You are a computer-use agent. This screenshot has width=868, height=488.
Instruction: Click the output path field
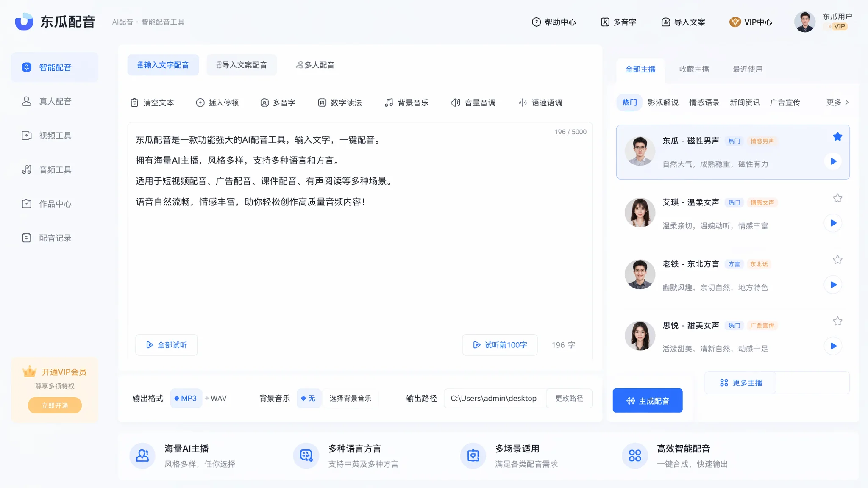[495, 398]
